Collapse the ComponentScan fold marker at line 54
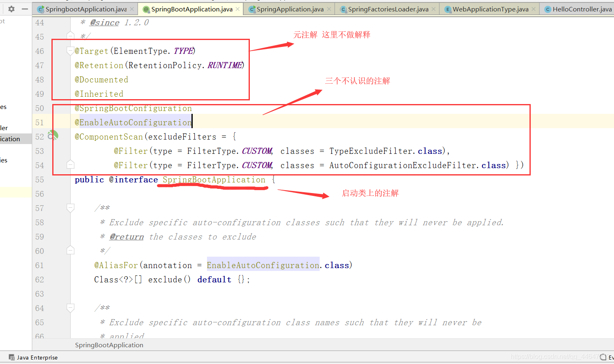Viewport: 614px width, 364px height. 71,164
